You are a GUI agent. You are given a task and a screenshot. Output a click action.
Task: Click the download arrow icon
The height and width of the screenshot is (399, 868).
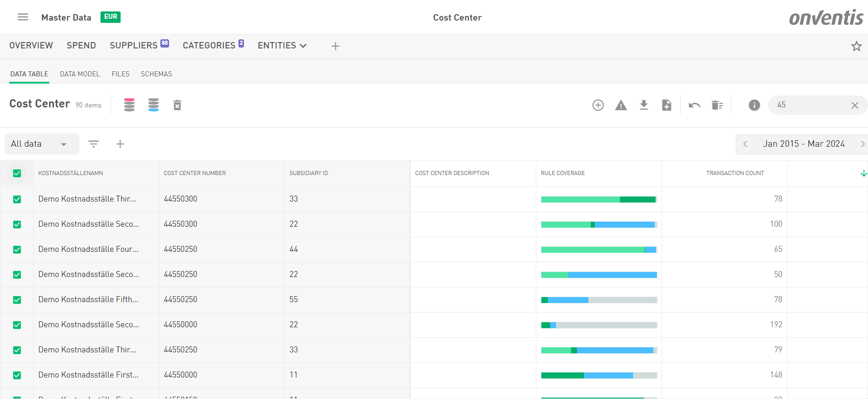click(644, 105)
